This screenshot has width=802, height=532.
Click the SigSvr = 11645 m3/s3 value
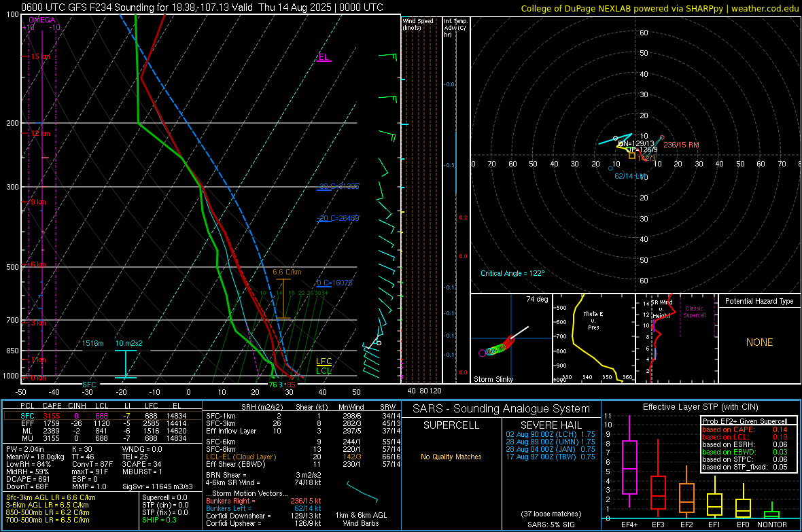(158, 487)
